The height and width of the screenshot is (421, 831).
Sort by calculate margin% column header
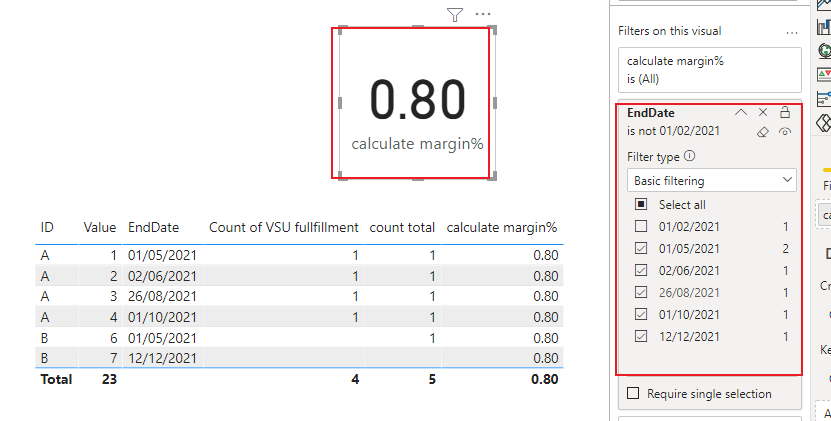coord(501,228)
